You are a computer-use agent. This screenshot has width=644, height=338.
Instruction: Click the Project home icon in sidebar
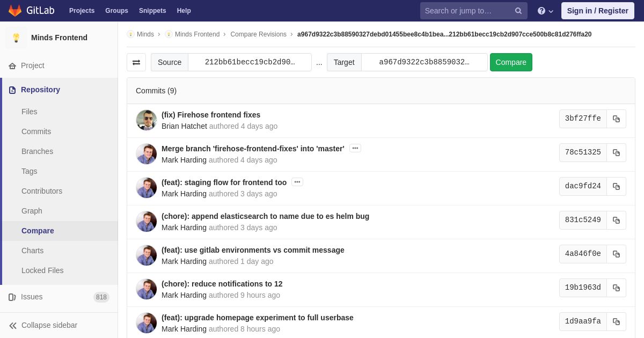point(12,65)
